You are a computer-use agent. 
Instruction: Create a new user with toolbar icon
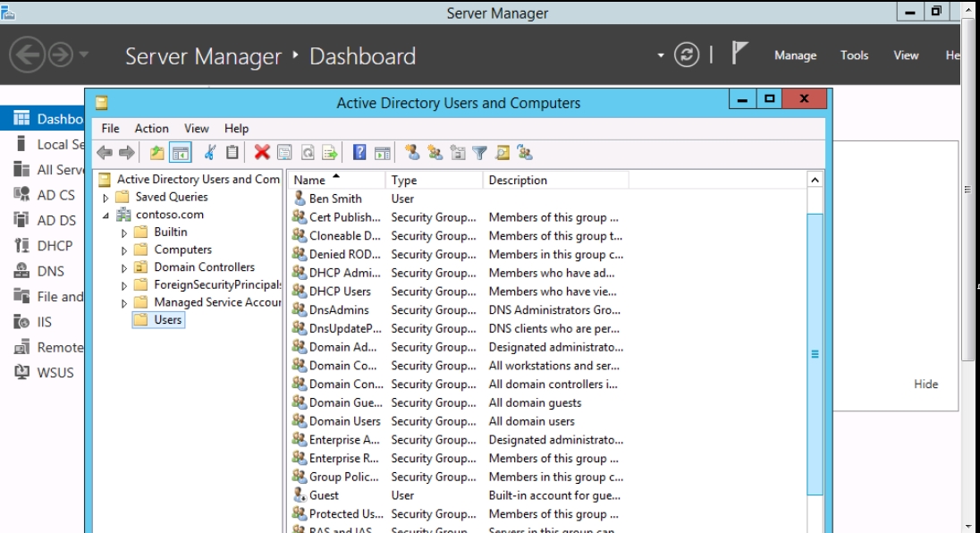412,152
